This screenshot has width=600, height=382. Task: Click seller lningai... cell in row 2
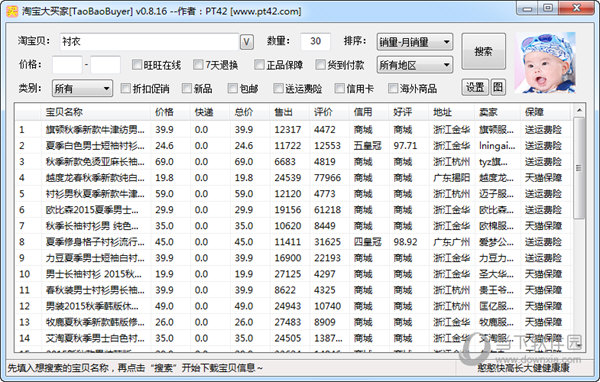497,146
